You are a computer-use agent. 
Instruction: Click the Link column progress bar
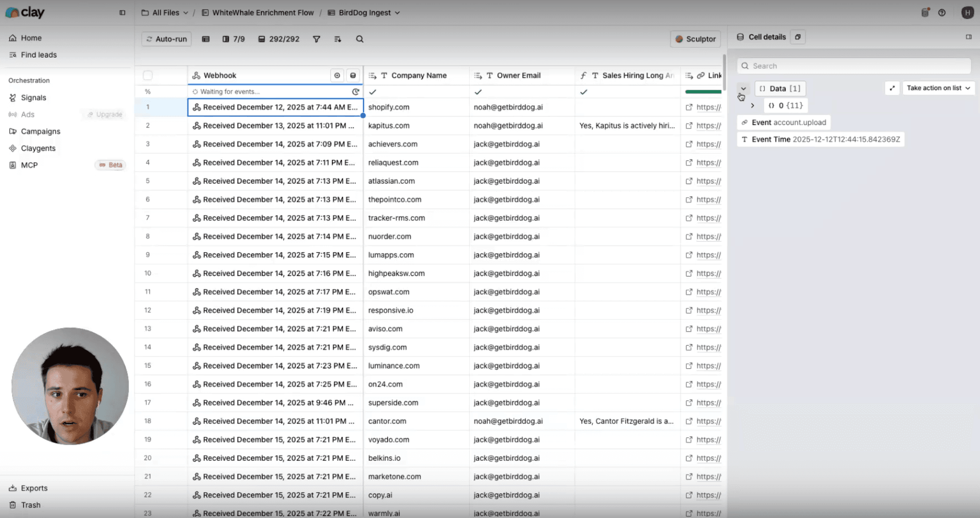pyautogui.click(x=703, y=92)
